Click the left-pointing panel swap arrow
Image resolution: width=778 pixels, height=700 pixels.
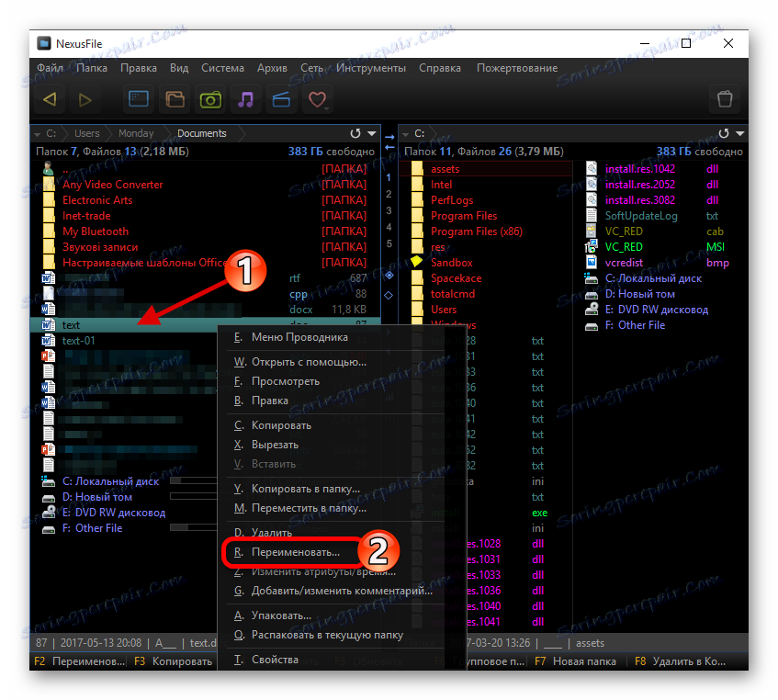[x=389, y=147]
